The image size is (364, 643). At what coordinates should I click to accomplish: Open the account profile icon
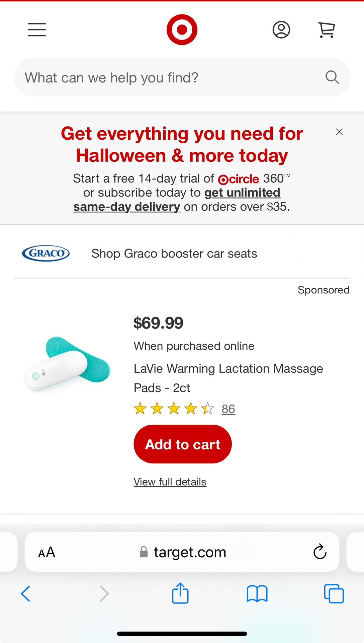[281, 30]
